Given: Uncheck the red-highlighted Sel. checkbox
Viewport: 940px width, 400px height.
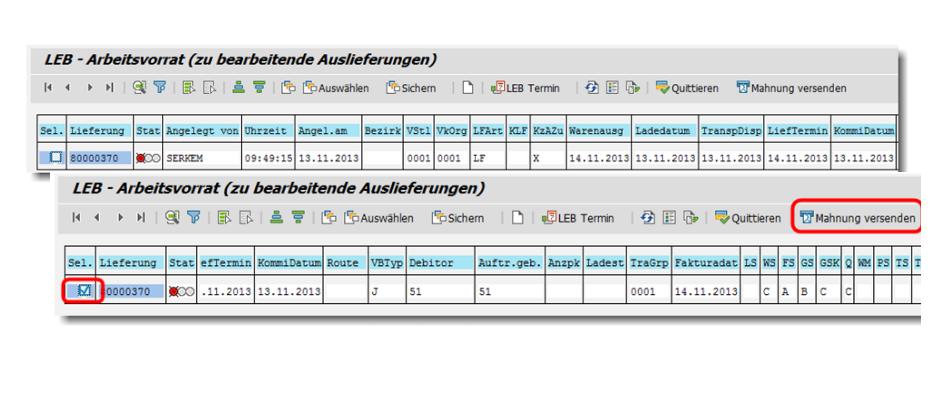Looking at the screenshot, I should coord(84,291).
